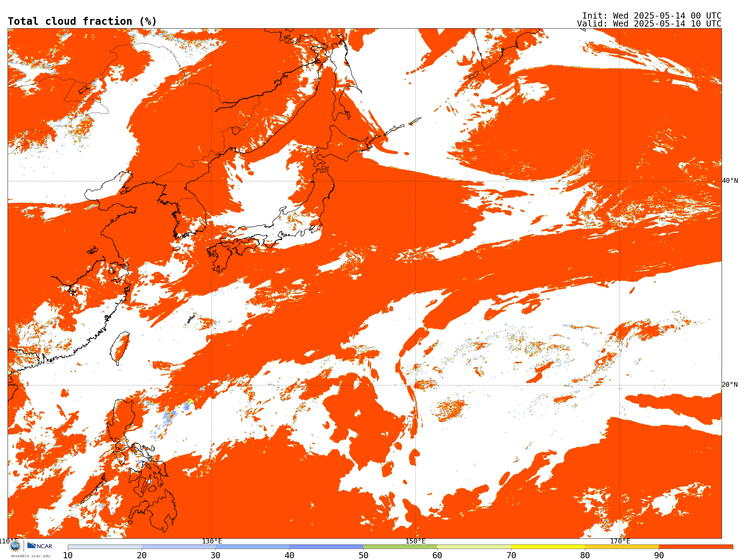
Task: Pick the 60–70 pale yellow colorbar segment
Action: 474,547
